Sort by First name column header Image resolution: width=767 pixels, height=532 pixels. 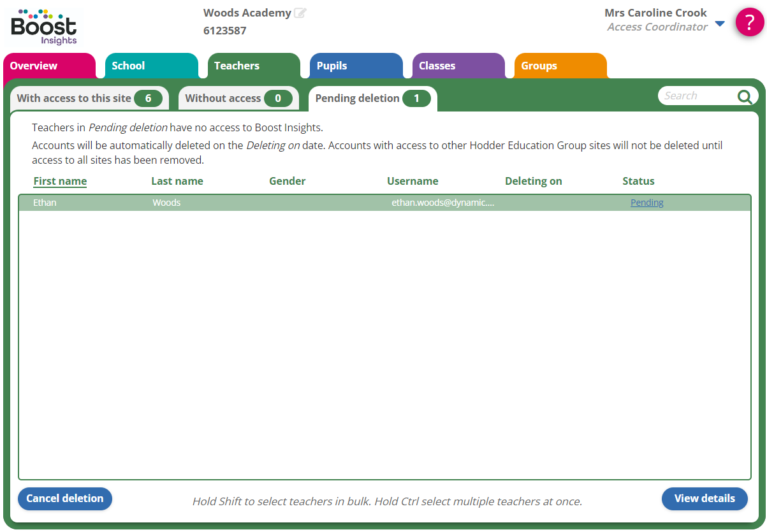60,181
